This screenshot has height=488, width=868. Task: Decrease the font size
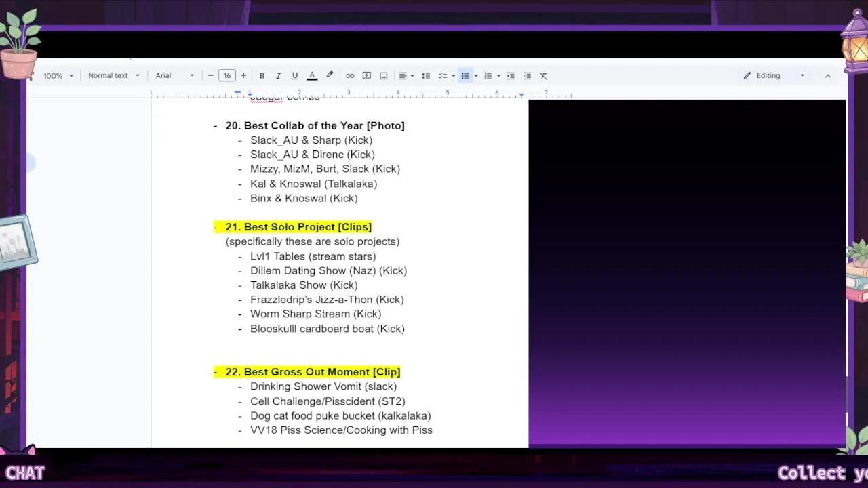point(211,76)
